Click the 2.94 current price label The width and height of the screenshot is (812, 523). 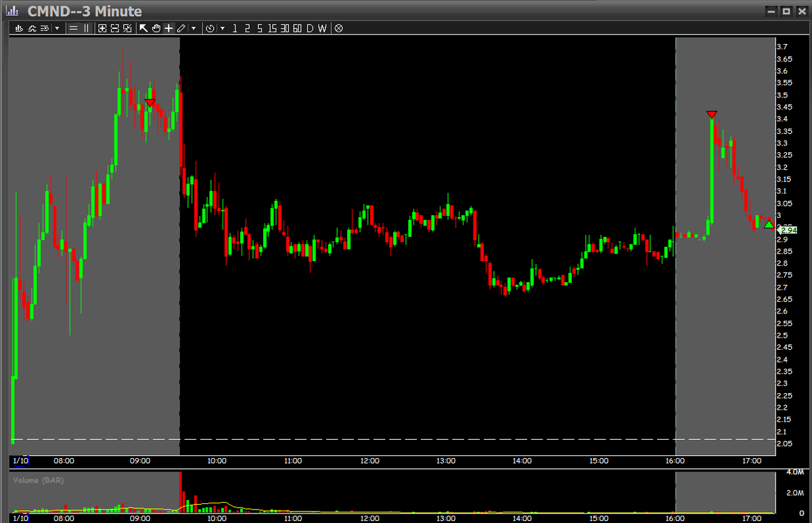coord(789,230)
